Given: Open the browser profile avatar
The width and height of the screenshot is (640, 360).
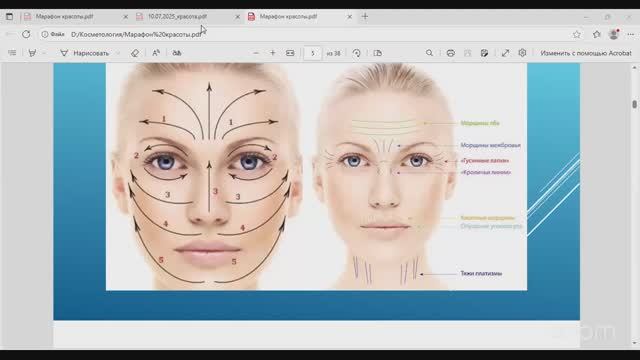Looking at the screenshot, I should coord(614,34).
